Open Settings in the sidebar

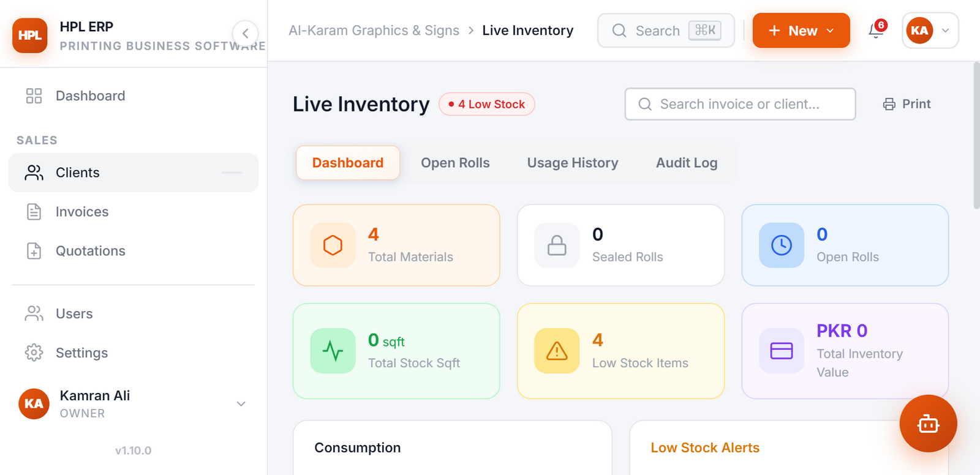[133, 353]
